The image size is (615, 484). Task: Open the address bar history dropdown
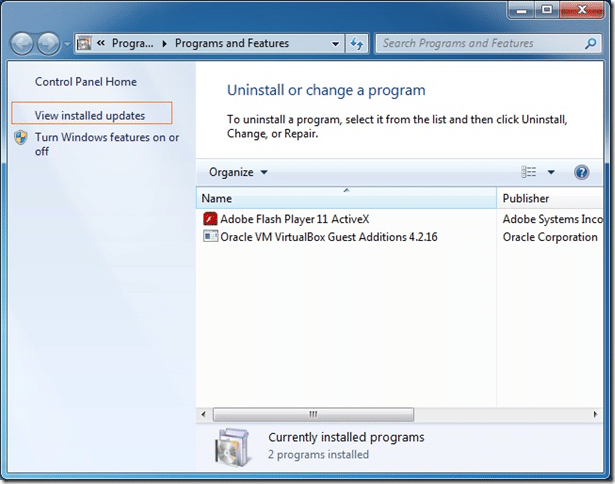[335, 44]
